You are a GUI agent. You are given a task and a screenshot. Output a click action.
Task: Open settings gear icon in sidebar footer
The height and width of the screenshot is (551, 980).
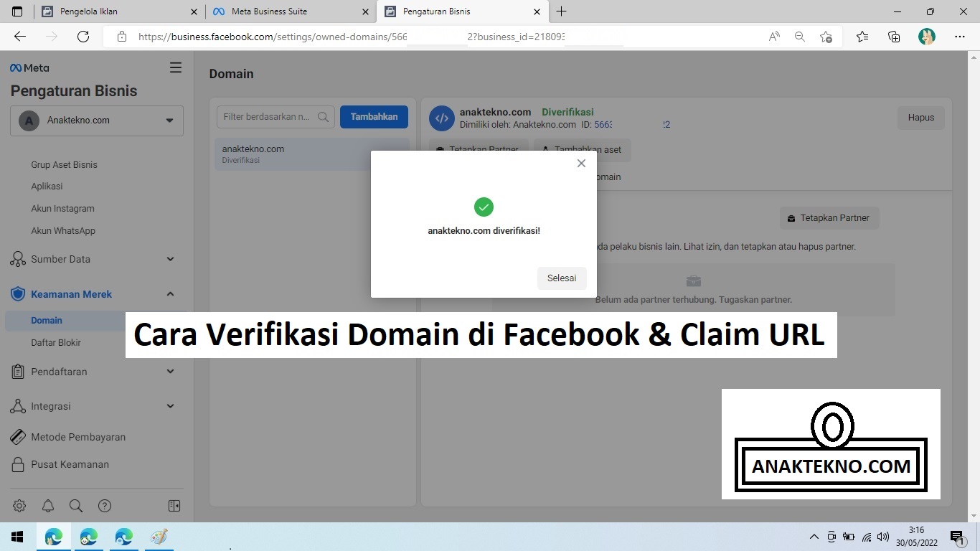[19, 506]
